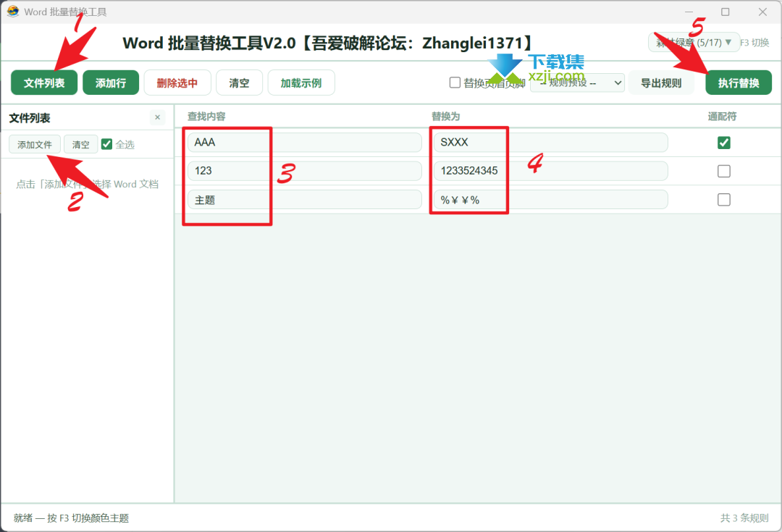Click the search field containing 123
The image size is (782, 532).
pyautogui.click(x=305, y=171)
